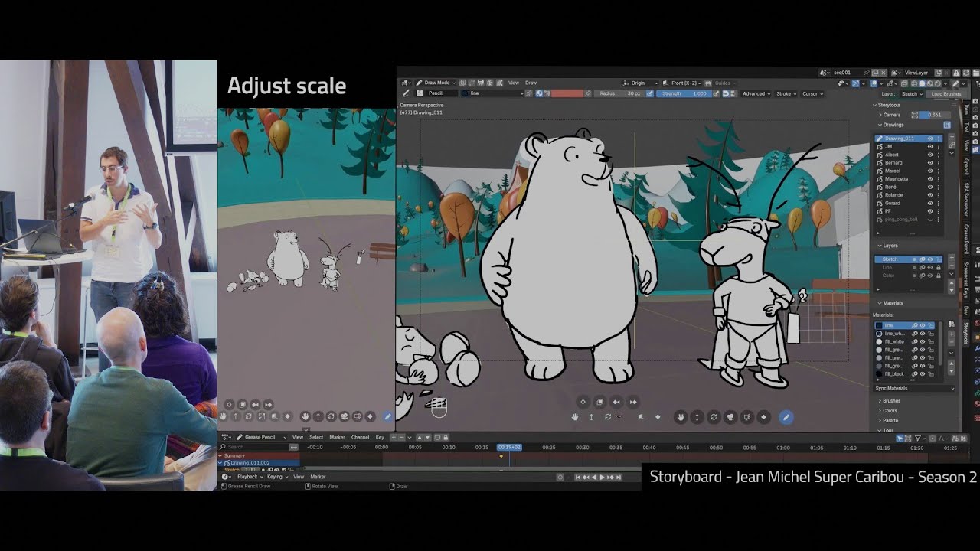Hide the JM drawing using its eye icon
This screenshot has width=980, height=551.
[x=930, y=147]
